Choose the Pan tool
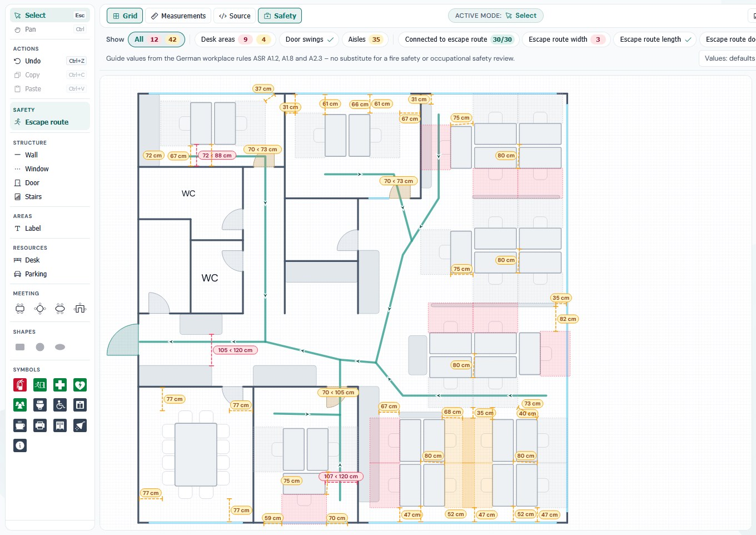Viewport: 756px width, 535px height. tap(50, 29)
